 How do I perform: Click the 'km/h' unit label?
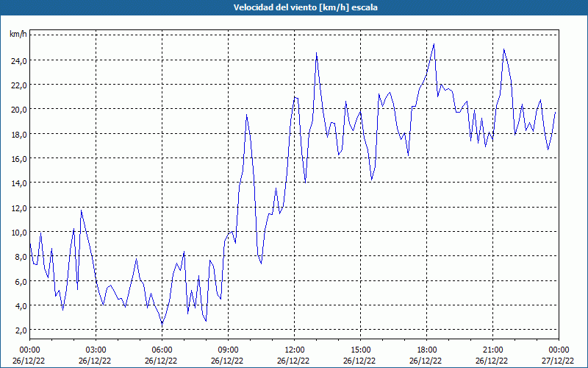[18, 35]
